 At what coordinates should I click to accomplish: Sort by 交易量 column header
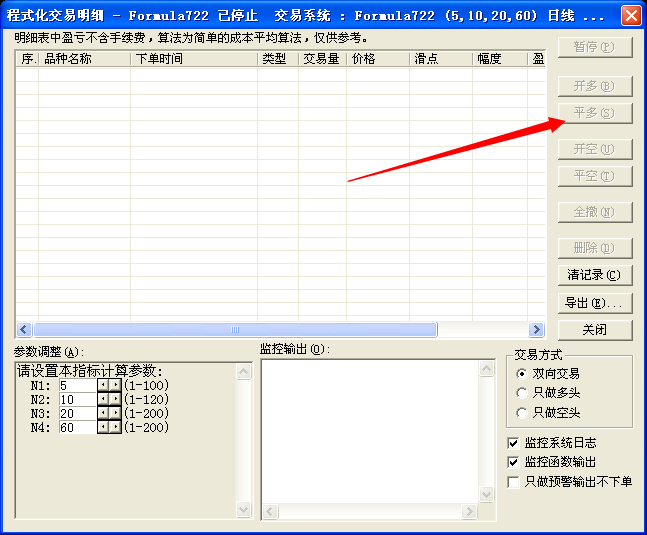point(322,59)
